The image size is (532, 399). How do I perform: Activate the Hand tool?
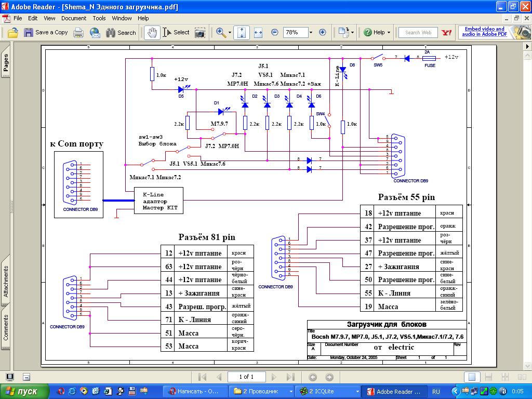pos(152,33)
